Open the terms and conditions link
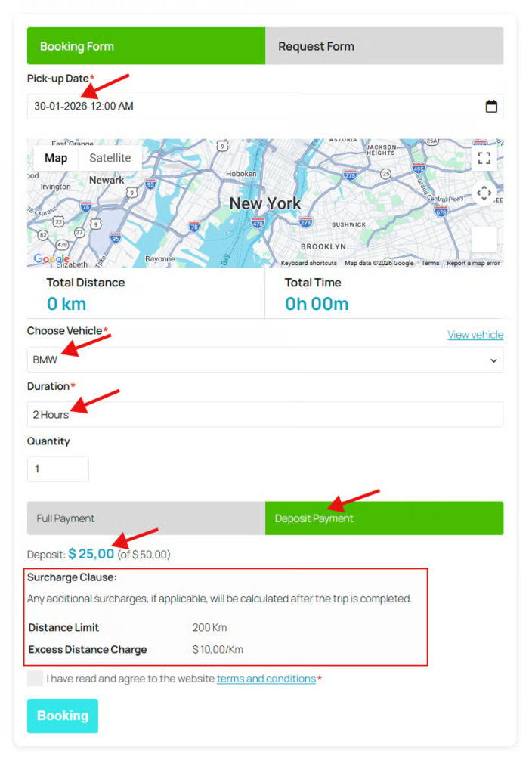The width and height of the screenshot is (532, 761). coord(266,679)
